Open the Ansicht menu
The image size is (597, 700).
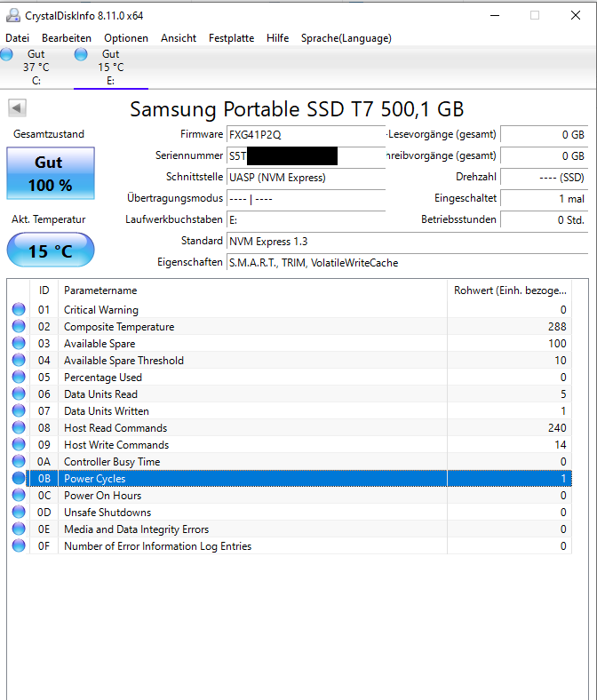[179, 38]
